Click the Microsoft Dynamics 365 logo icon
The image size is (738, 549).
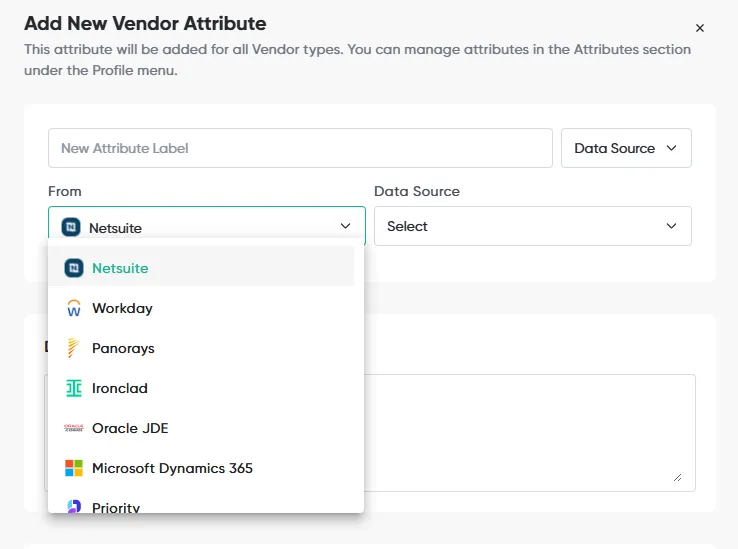tap(74, 468)
